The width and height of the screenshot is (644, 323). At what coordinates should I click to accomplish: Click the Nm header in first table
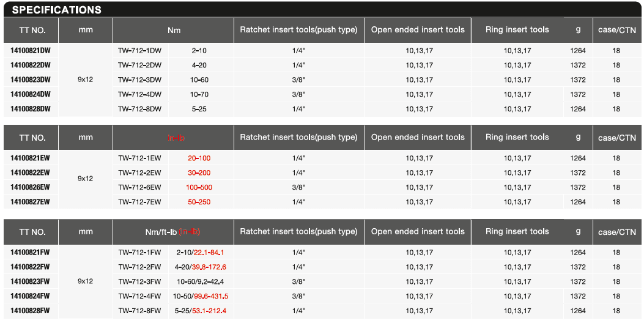click(x=174, y=30)
